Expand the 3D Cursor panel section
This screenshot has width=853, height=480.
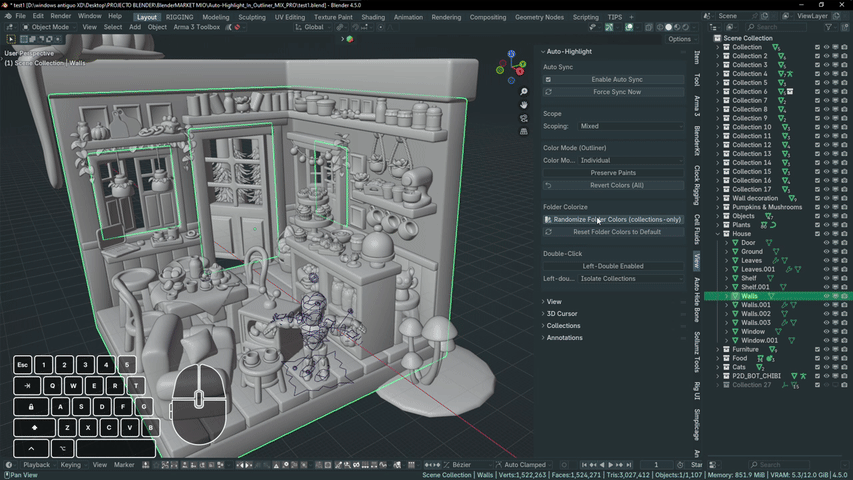[562, 313]
